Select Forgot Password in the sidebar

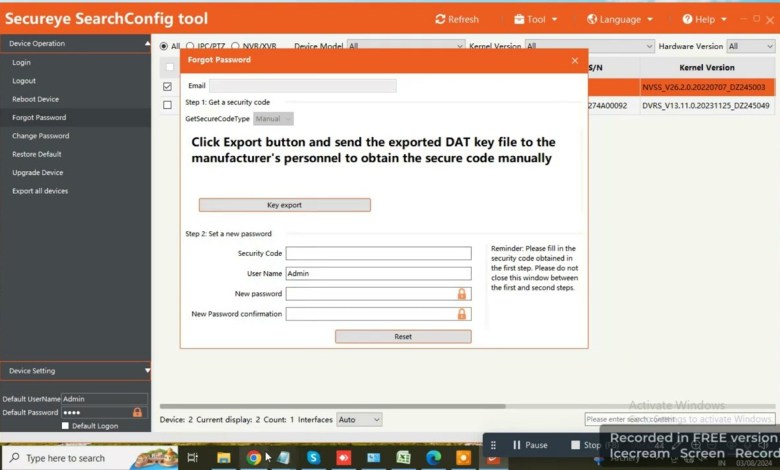point(39,117)
